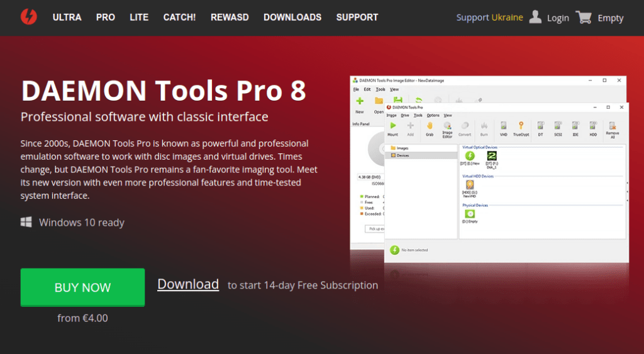Click the Login user icon

point(535,17)
